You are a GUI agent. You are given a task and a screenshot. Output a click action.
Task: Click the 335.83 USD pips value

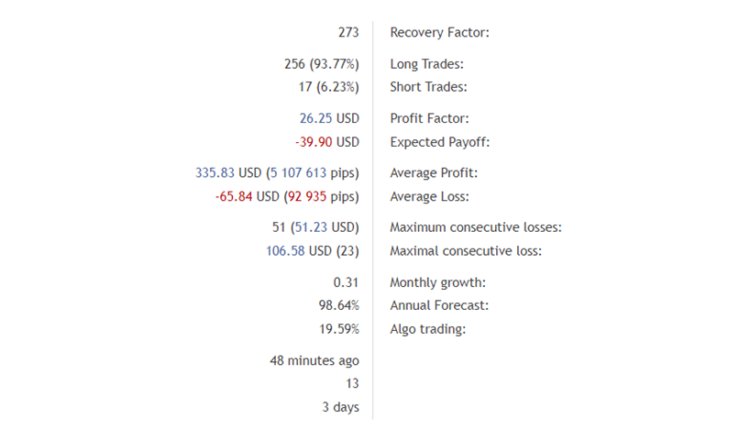tap(277, 173)
